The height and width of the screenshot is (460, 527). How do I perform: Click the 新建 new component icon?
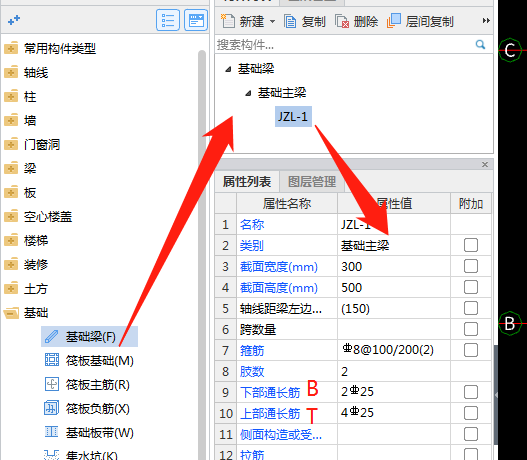(228, 21)
